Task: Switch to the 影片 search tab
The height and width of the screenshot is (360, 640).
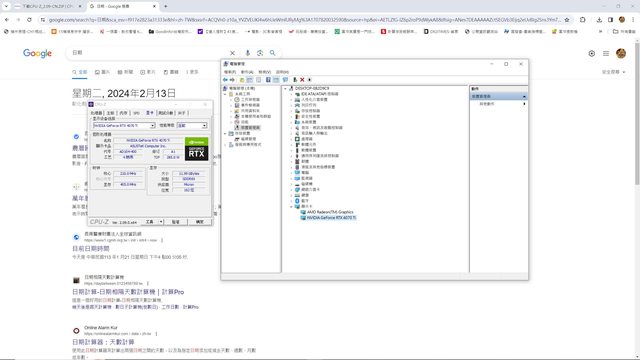Action: [x=148, y=72]
